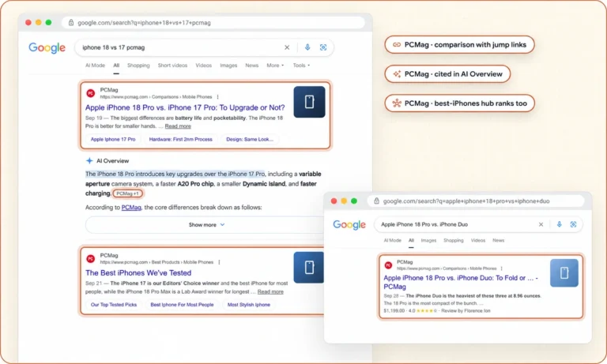Open three-dot menu on the iPhone Duo result
The width and height of the screenshot is (607, 364).
click(501, 268)
